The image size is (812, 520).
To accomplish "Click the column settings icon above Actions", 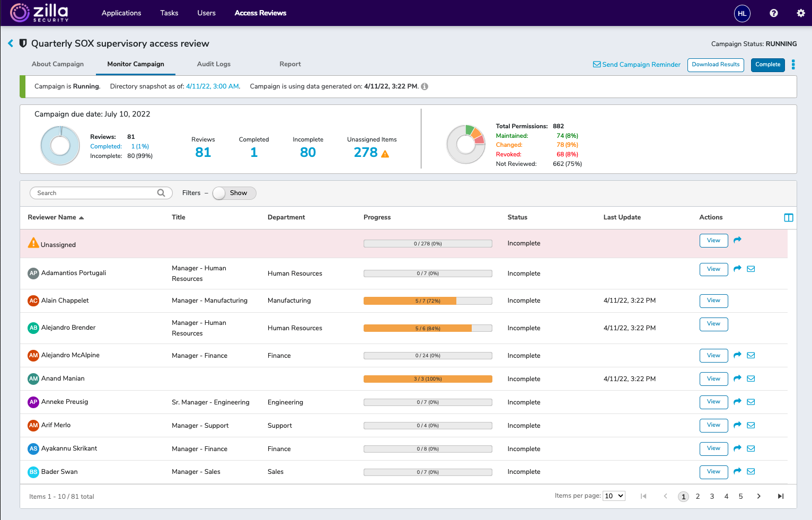I will click(x=789, y=217).
